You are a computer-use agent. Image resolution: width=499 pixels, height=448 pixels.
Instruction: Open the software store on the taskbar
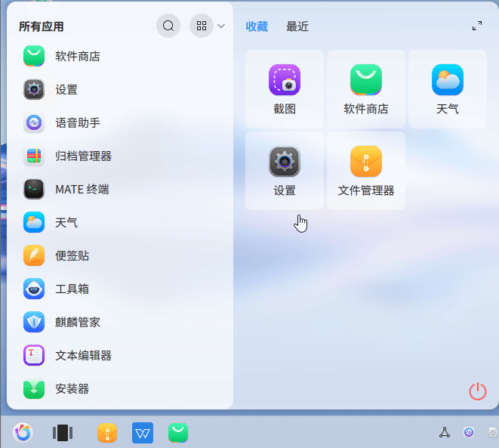point(178,433)
